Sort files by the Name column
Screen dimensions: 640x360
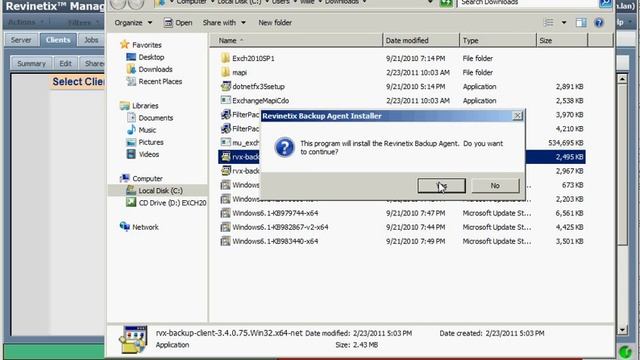(x=296, y=40)
